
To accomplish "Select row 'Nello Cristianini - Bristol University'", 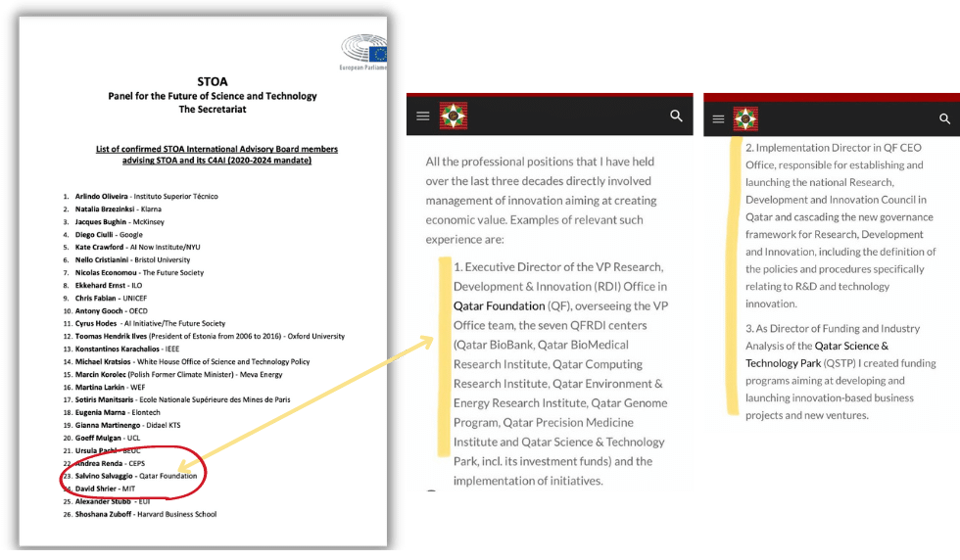I will pyautogui.click(x=126, y=260).
